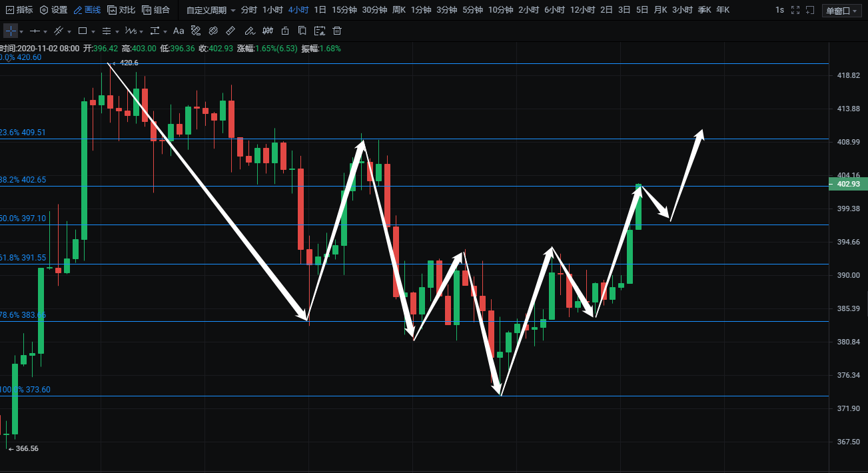Screen dimensions: 868x473
Task: Select the crosshair cursor tool
Action: click(x=11, y=31)
